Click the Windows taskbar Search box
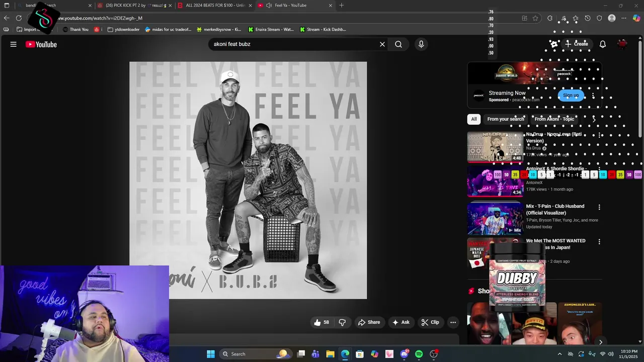The height and width of the screenshot is (362, 644). tap(255, 354)
